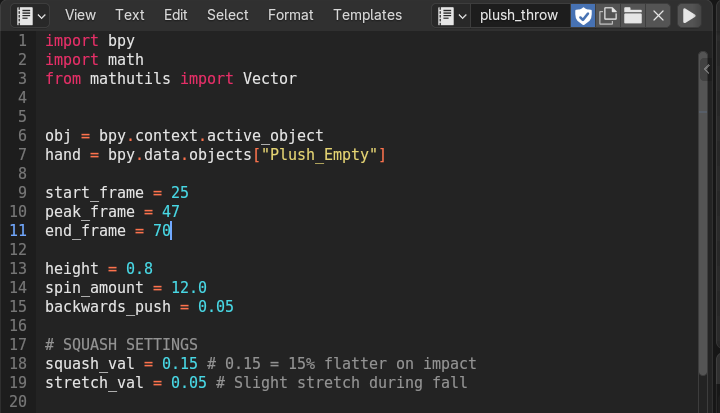The width and height of the screenshot is (720, 413).
Task: Create a new text data-block
Action: 607,15
